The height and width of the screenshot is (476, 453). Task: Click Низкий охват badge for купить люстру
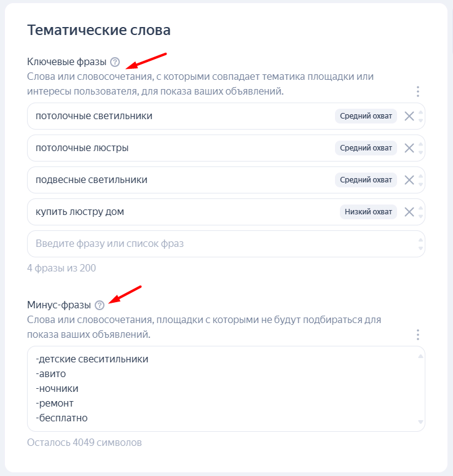click(x=368, y=211)
